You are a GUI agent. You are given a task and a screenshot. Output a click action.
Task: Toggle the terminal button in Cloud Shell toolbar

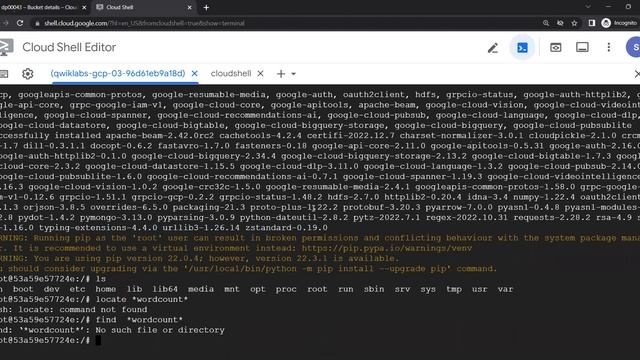click(522, 48)
